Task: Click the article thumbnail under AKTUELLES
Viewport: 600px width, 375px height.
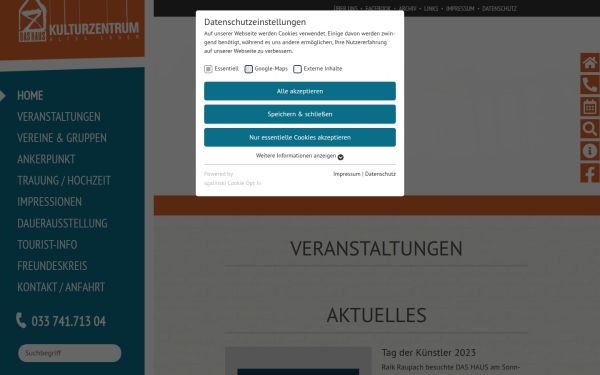Action: pos(298,361)
